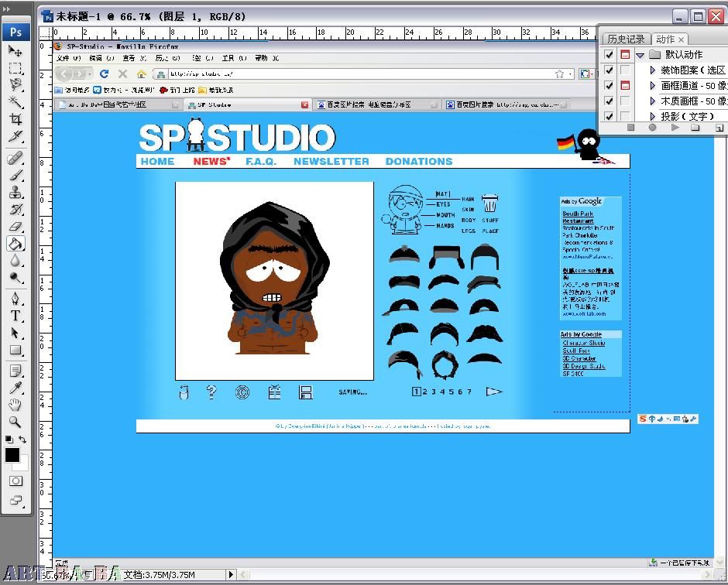
Task: Expand the 投影(文字) action
Action: coord(652,116)
